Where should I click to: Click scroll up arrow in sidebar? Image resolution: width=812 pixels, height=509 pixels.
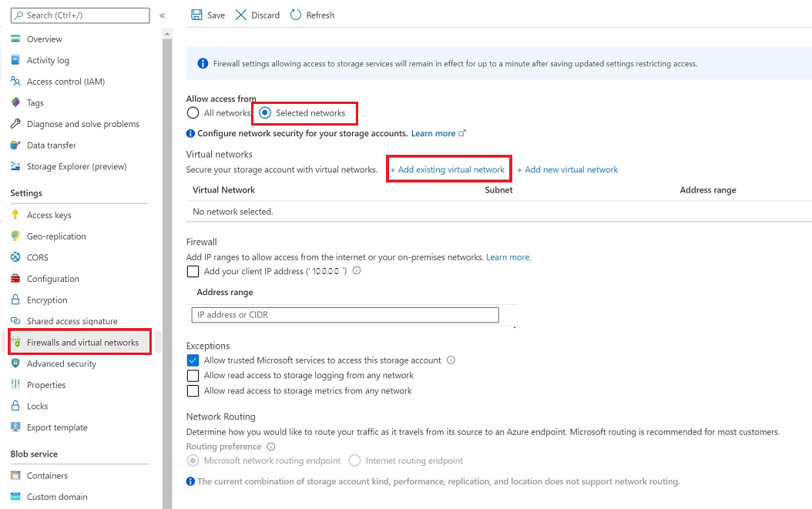[166, 34]
